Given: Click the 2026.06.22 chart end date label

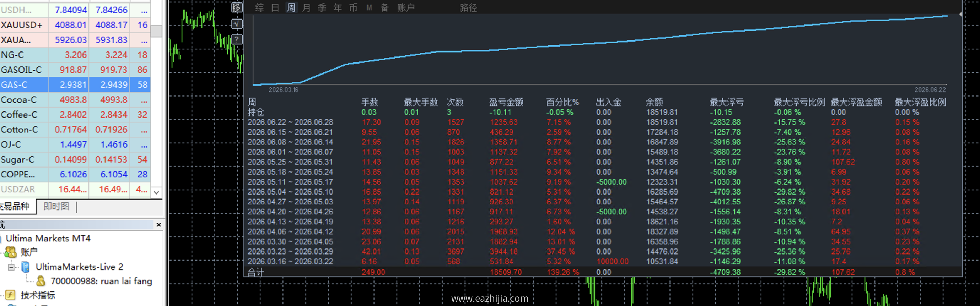Looking at the screenshot, I should [x=930, y=90].
